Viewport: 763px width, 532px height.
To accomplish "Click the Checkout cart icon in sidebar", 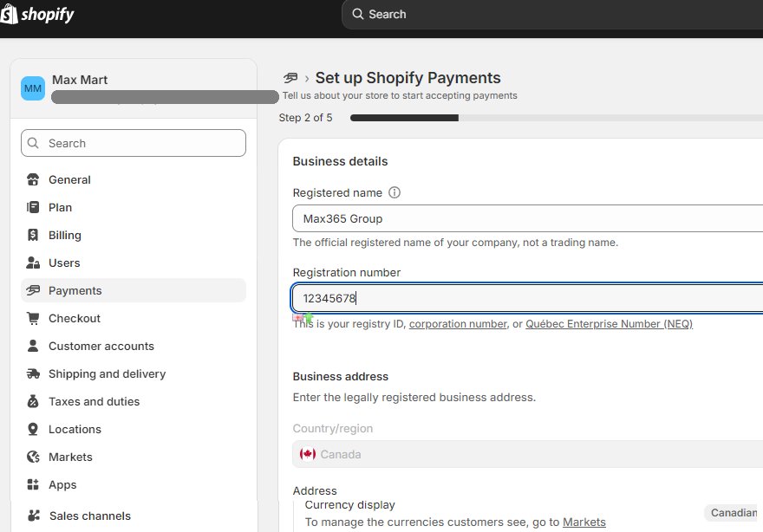I will pyautogui.click(x=33, y=319).
